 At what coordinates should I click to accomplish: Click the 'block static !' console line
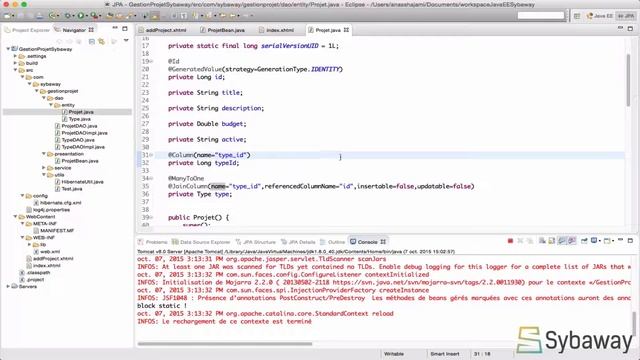[162, 306]
